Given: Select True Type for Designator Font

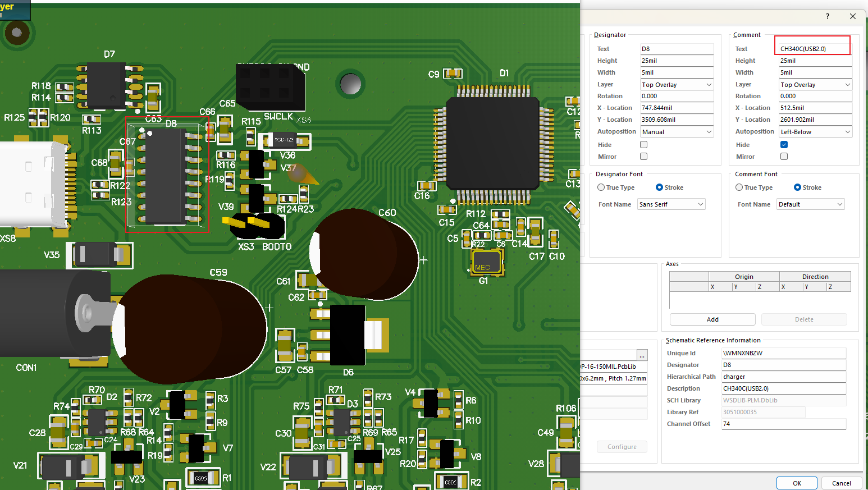Looking at the screenshot, I should click(601, 187).
